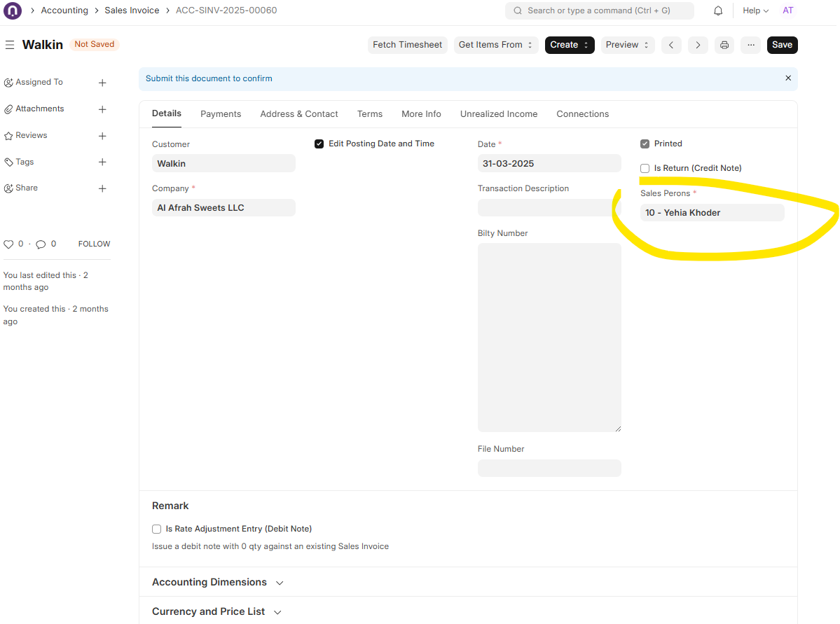Print the invoice using the printer icon
The width and height of the screenshot is (840, 624).
(x=724, y=45)
